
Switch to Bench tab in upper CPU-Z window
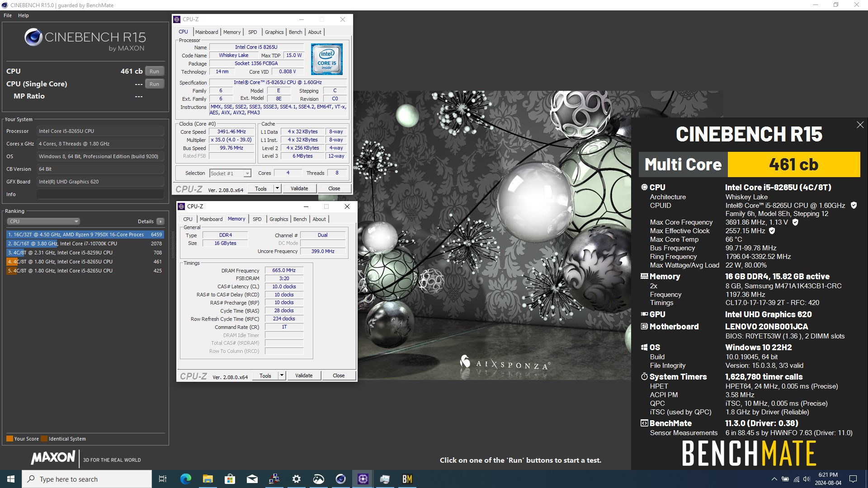point(296,32)
